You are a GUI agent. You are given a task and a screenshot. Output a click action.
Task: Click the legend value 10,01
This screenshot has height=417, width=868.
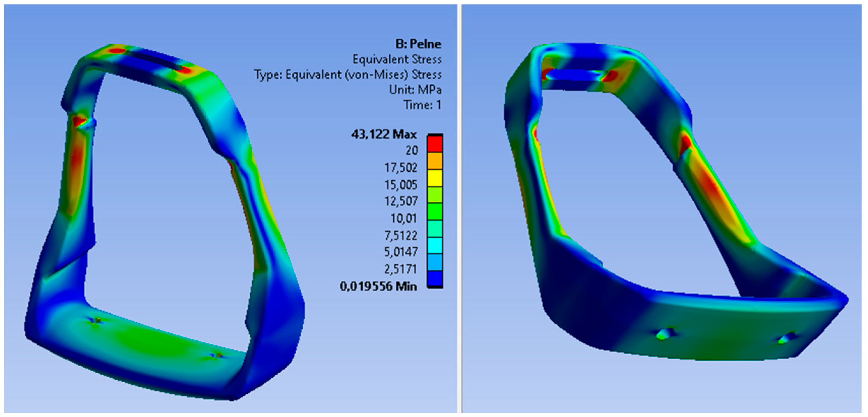click(403, 219)
